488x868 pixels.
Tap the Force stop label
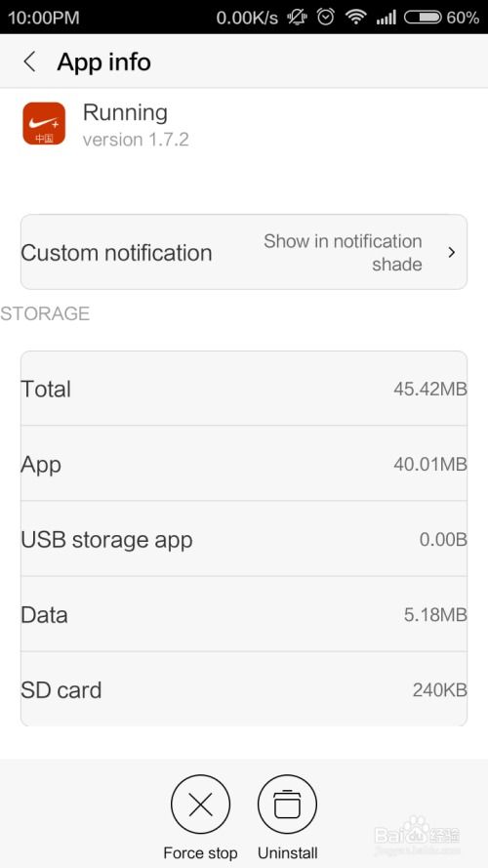tap(200, 852)
